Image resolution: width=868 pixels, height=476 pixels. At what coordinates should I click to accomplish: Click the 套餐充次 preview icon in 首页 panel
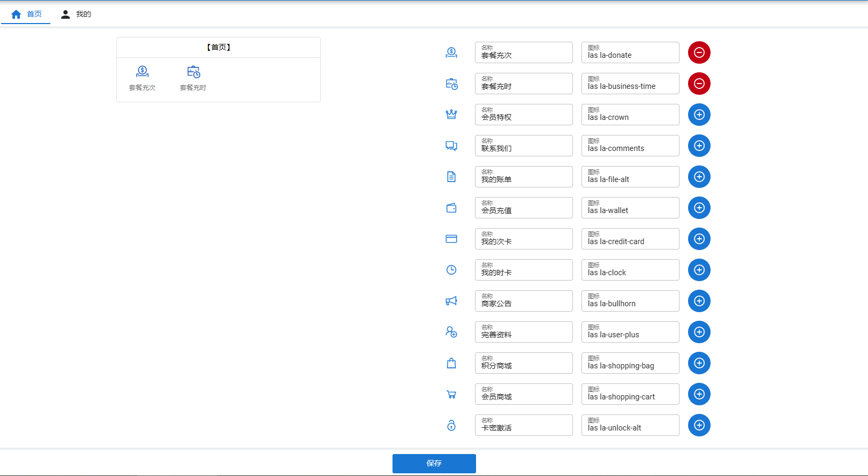(x=142, y=71)
